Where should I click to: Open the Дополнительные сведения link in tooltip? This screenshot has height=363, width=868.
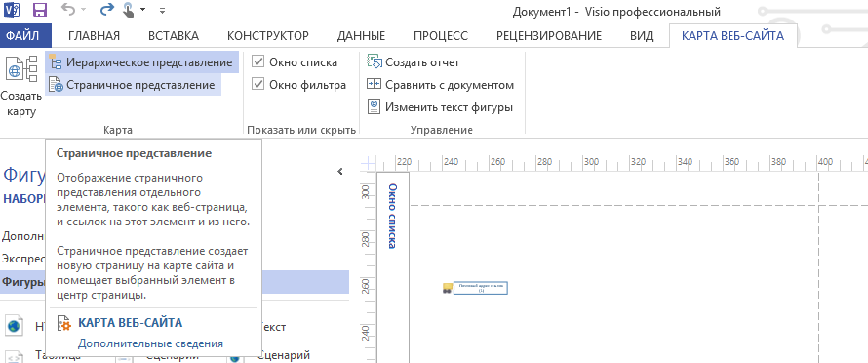150,343
